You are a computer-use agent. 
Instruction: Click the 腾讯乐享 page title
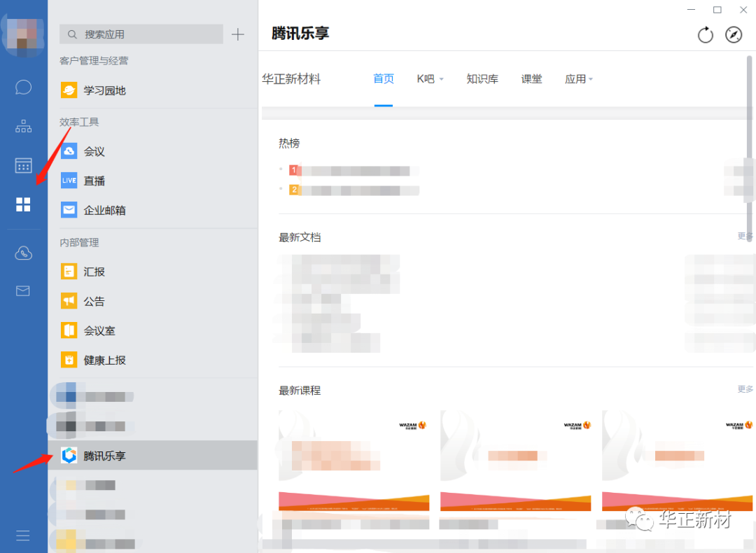[300, 34]
